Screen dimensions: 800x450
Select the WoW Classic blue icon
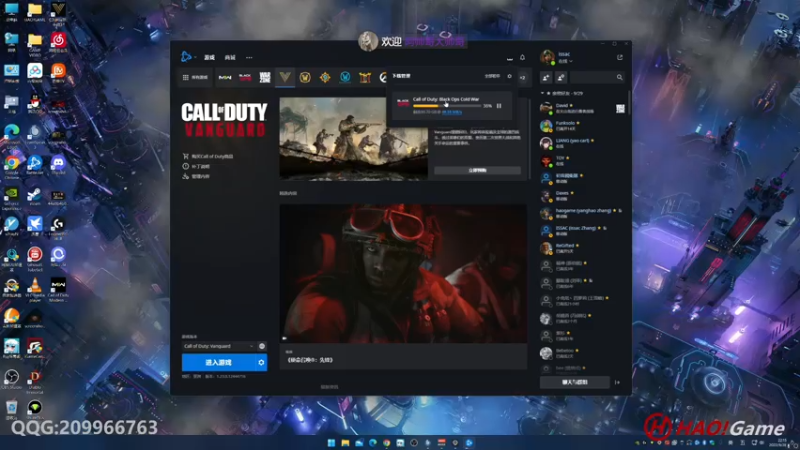click(345, 78)
